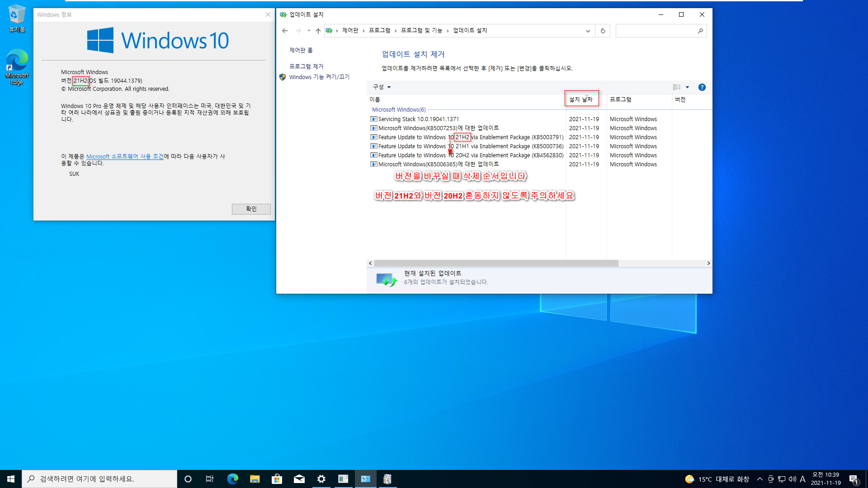Click the search magnifier icon

pos(700,31)
